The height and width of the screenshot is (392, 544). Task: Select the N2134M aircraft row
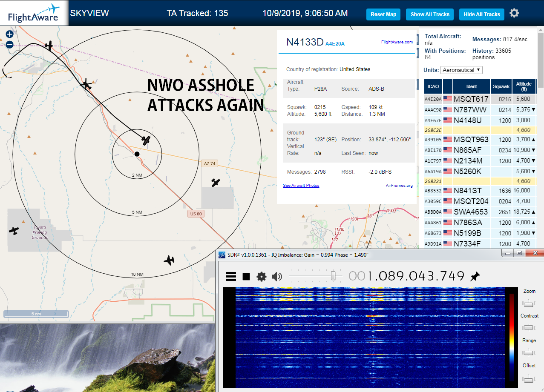click(x=480, y=161)
